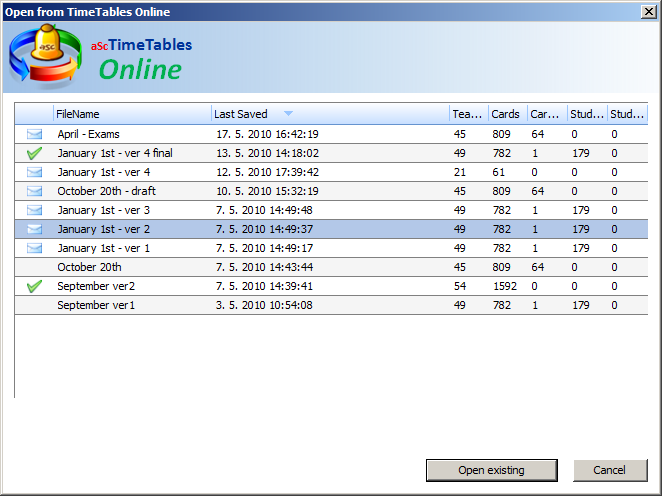
Task: Sort list by FileName column header
Action: click(131, 114)
